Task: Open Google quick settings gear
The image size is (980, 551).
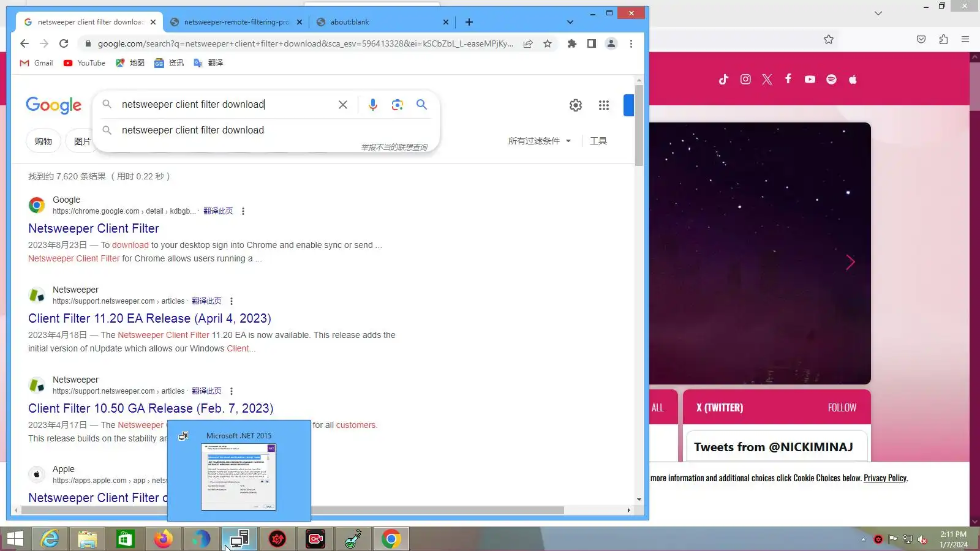Action: 576,105
